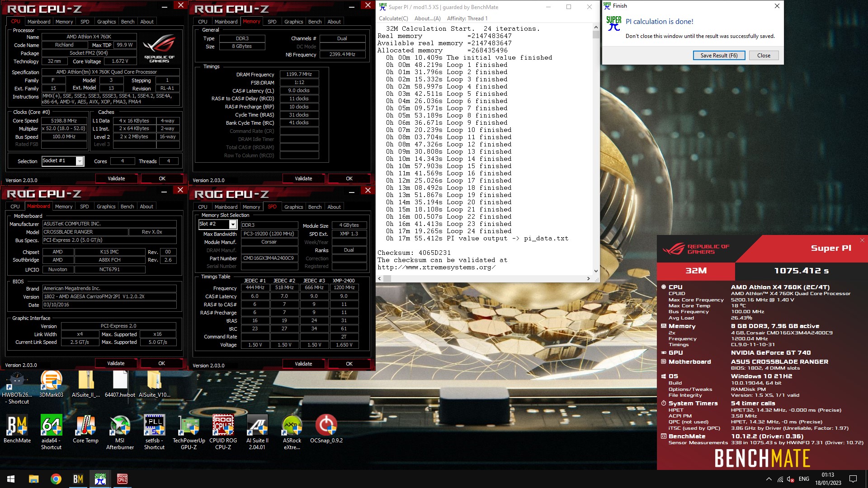This screenshot has width=868, height=488.
Task: Open the Slot #2 memory slot dropdown
Action: pos(233,224)
